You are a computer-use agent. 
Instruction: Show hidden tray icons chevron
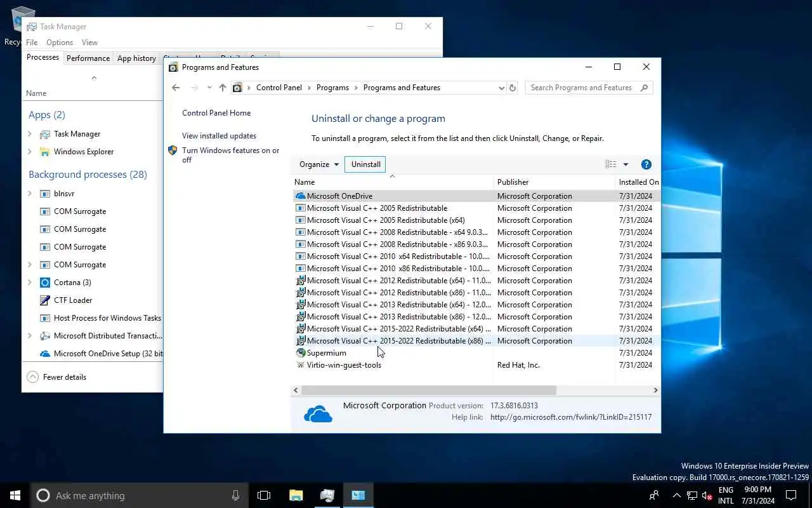pos(676,495)
